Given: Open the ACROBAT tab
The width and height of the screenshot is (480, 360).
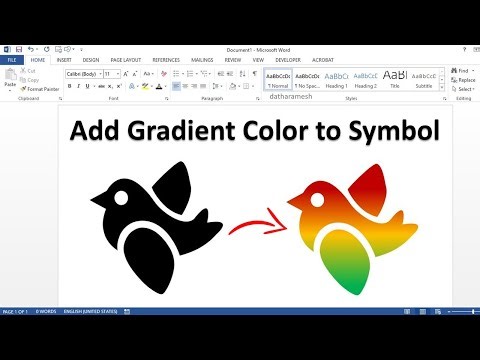Looking at the screenshot, I should [x=323, y=60].
